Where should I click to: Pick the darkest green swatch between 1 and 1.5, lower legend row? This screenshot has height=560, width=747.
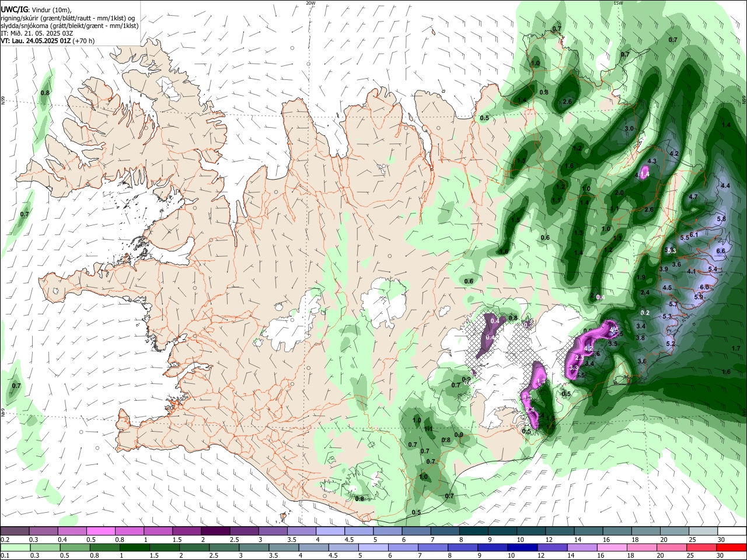click(135, 548)
